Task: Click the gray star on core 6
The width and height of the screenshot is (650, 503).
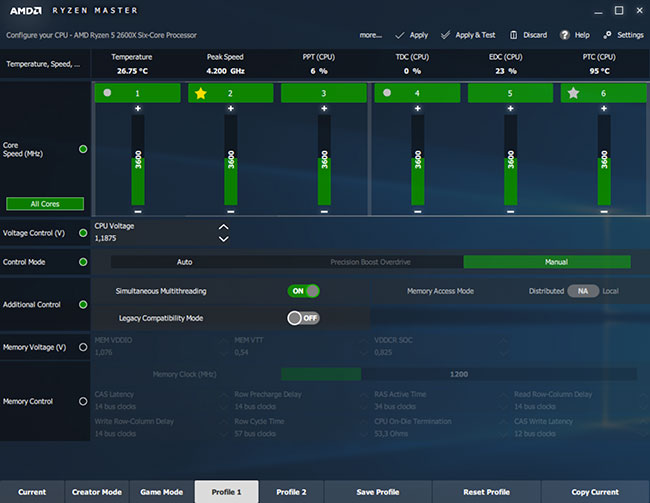Action: 573,93
